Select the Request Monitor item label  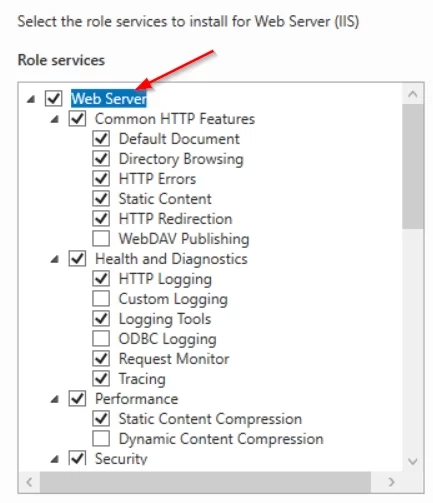174,359
